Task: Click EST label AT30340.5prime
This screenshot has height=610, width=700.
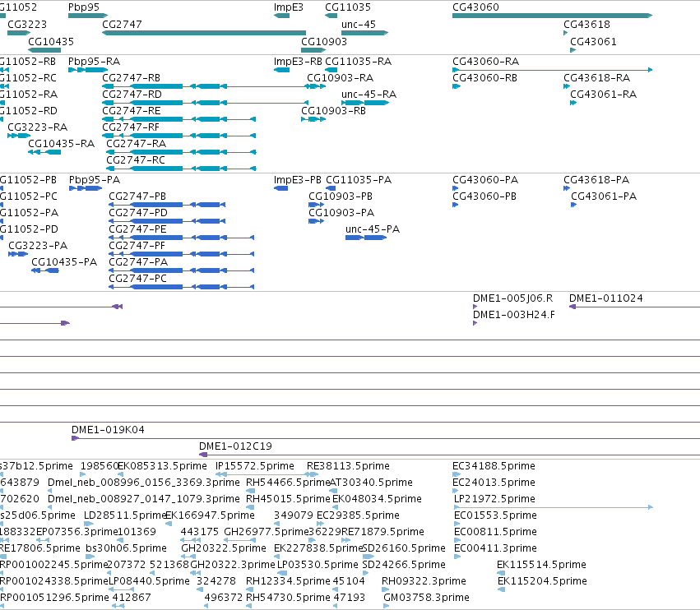Action: tap(371, 483)
